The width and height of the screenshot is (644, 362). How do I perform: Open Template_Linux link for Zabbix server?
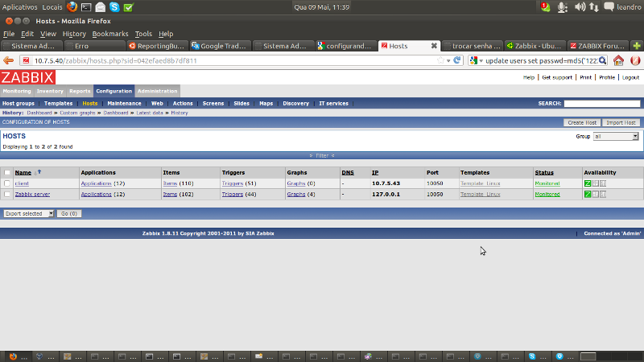[480, 194]
